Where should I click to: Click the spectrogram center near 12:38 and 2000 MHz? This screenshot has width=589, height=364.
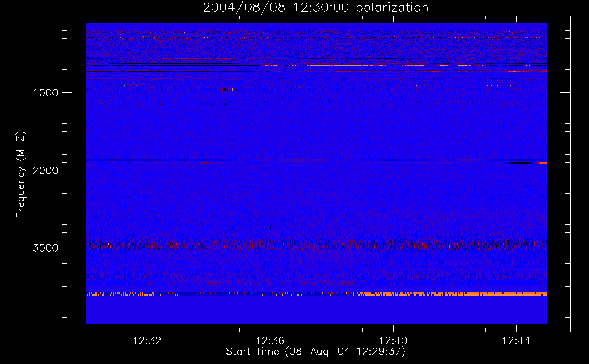tap(332, 170)
